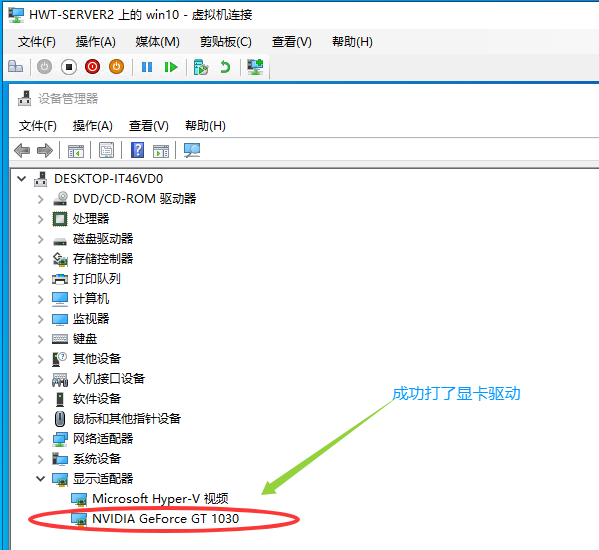This screenshot has width=599, height=550.
Task: Open Device Manager 帮助(H) menu
Action: tap(205, 126)
